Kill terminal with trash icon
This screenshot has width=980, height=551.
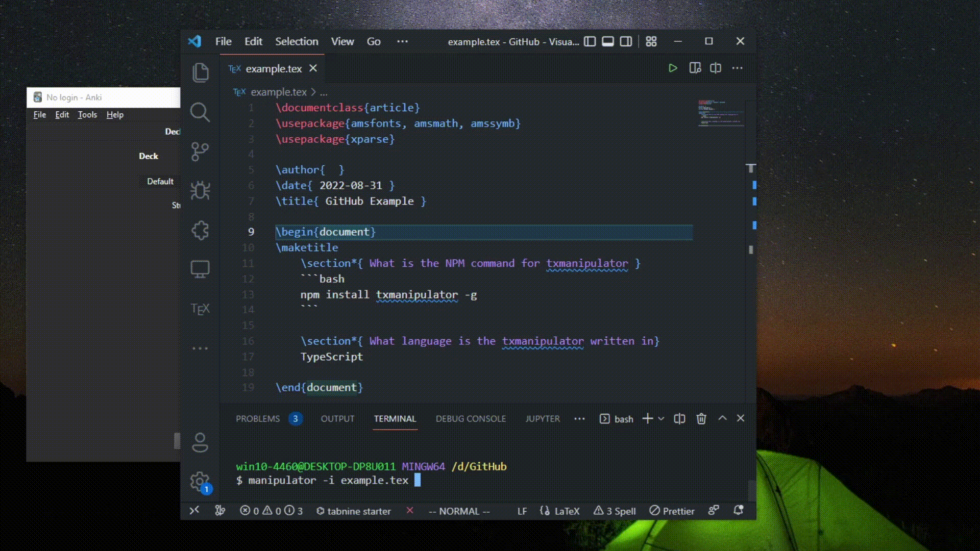click(701, 419)
